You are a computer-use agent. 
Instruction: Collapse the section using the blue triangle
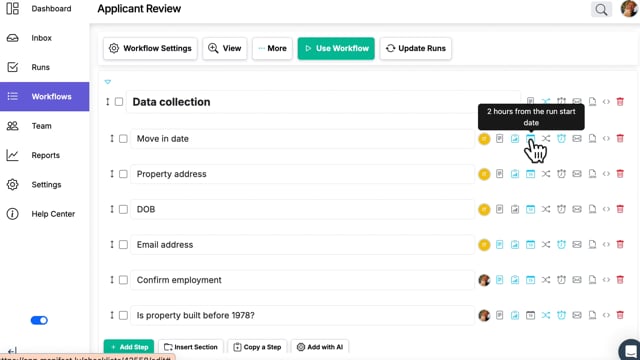108,82
